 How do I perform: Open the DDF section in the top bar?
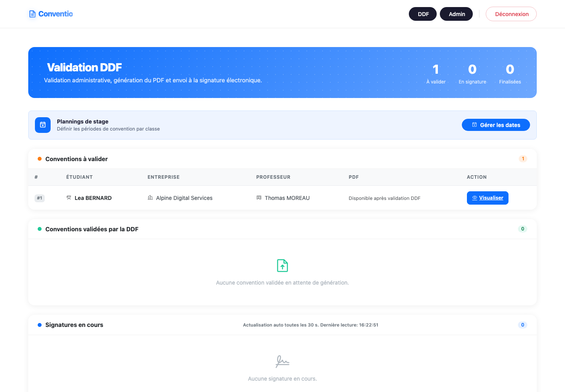pos(423,14)
